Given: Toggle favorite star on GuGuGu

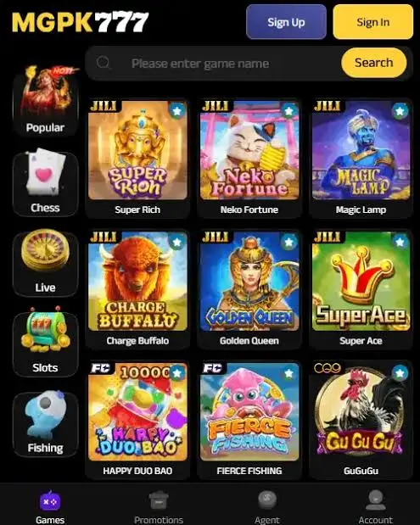Looking at the screenshot, I should coord(400,372).
